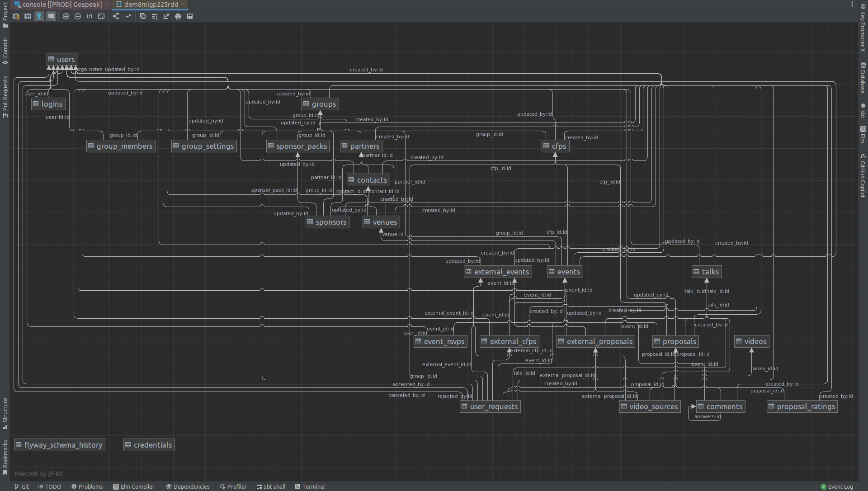
Task: Apply current diagram layout
Action: point(116,16)
